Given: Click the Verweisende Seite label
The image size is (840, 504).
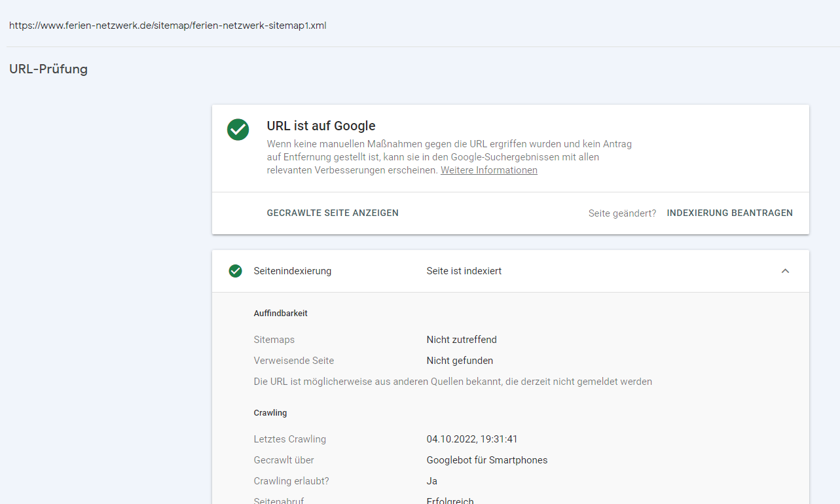Looking at the screenshot, I should point(294,361).
